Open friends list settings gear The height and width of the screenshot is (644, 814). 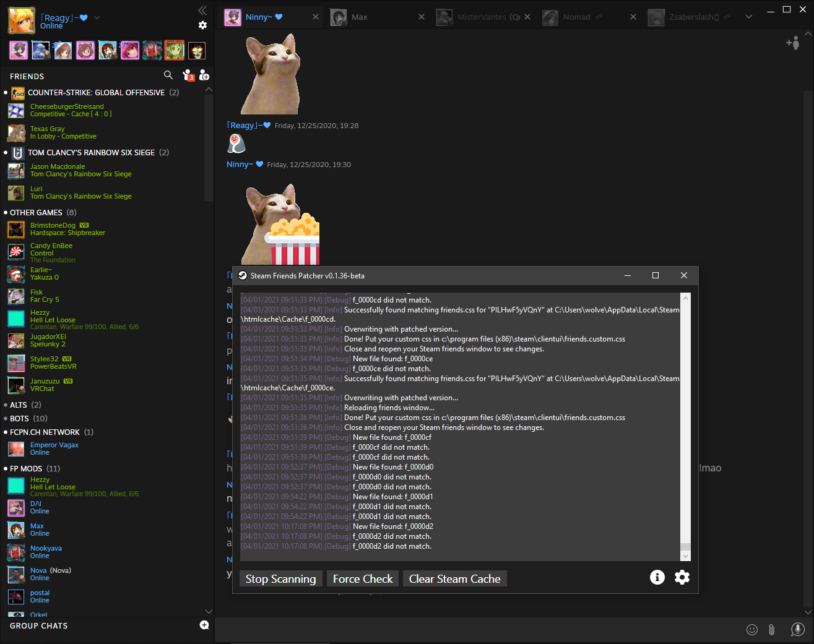pos(202,25)
